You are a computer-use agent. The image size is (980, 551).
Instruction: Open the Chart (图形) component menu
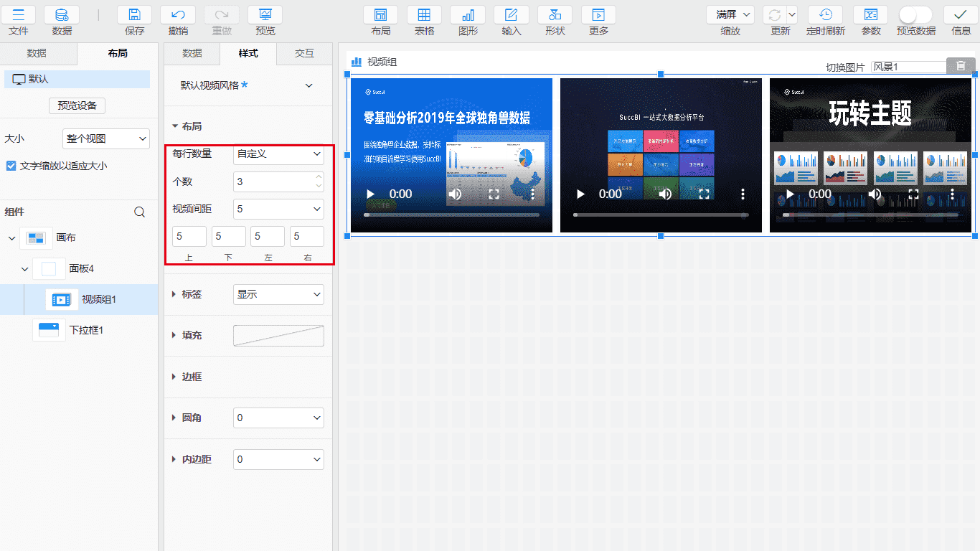[468, 15]
